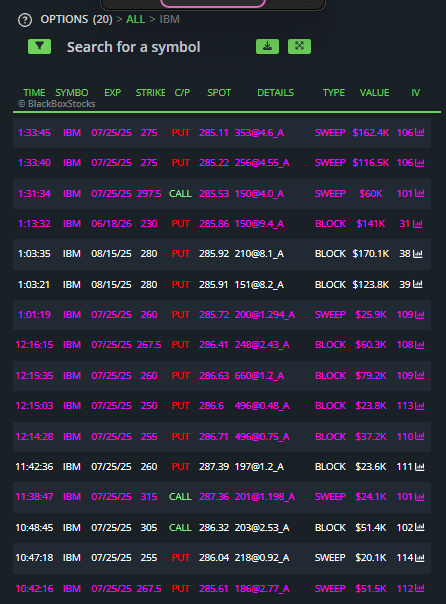Select the 200@1.294_A details cell
This screenshot has width=446, height=604.
(x=265, y=314)
